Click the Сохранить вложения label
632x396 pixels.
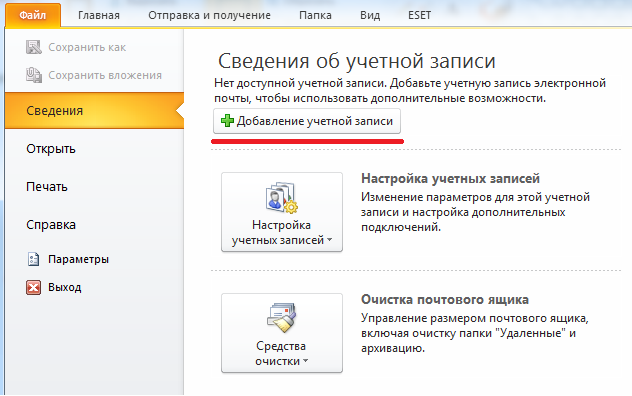[105, 75]
